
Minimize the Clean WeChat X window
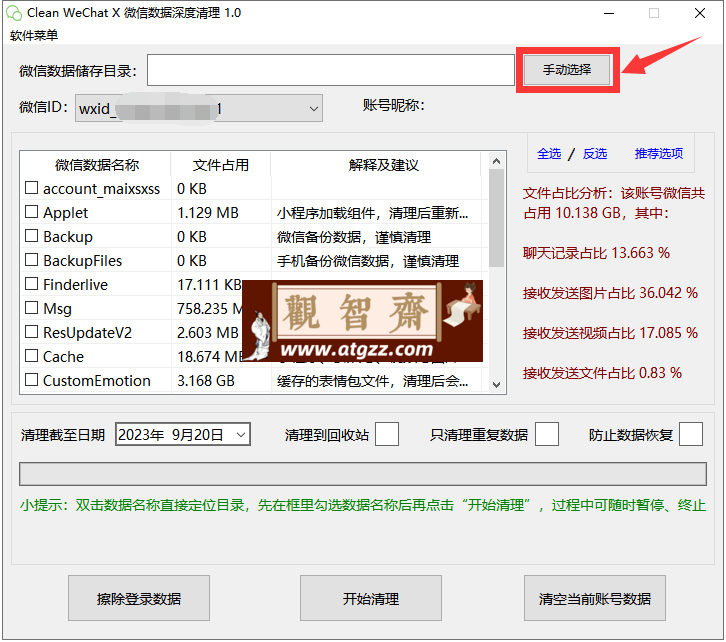609,13
